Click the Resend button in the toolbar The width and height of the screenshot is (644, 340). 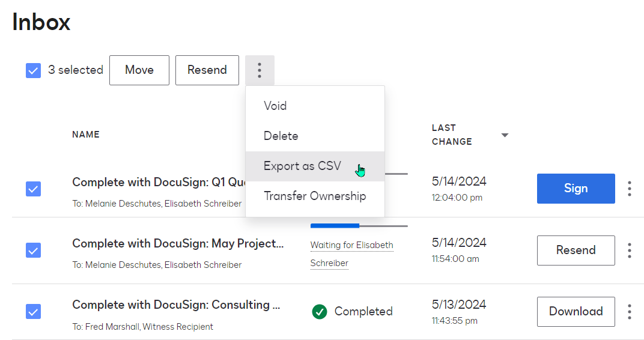(207, 70)
